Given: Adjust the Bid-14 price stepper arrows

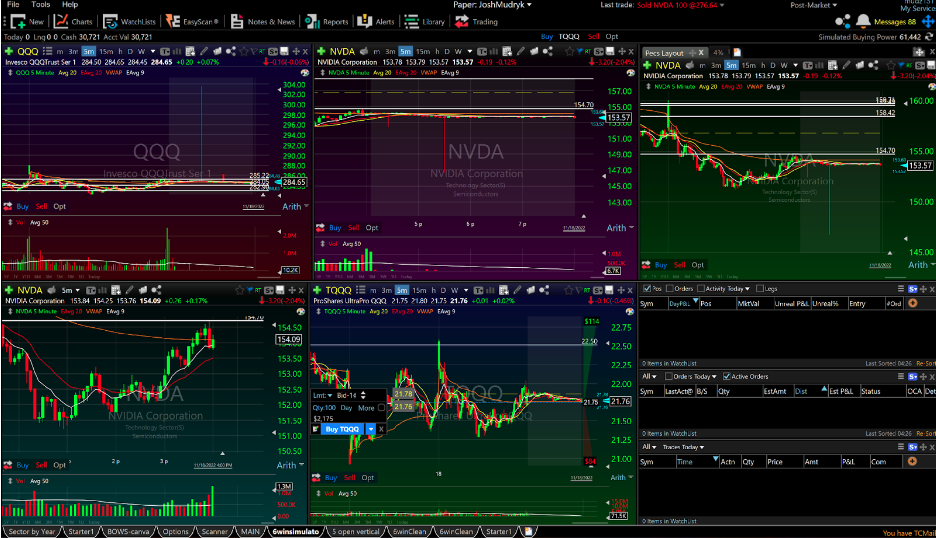Looking at the screenshot, I should pyautogui.click(x=363, y=395).
